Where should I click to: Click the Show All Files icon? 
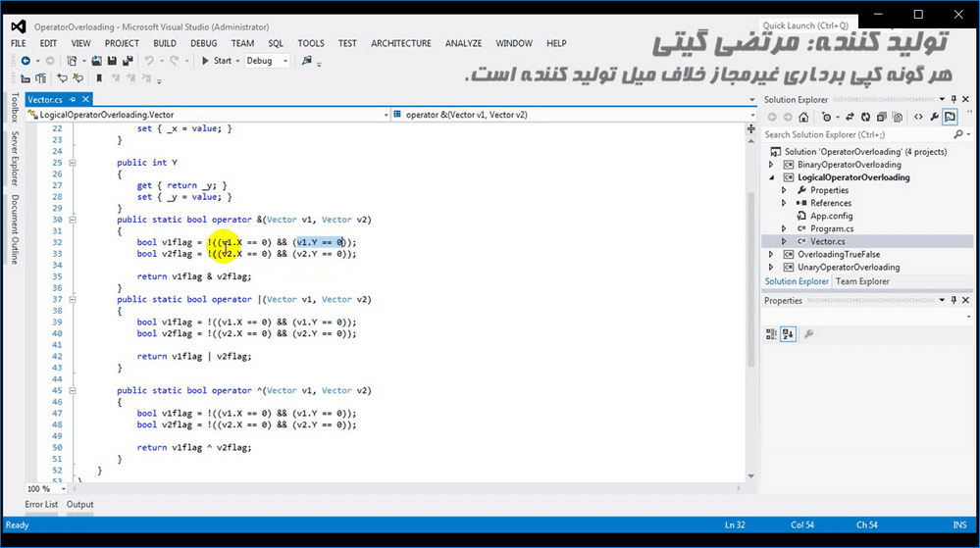click(898, 117)
